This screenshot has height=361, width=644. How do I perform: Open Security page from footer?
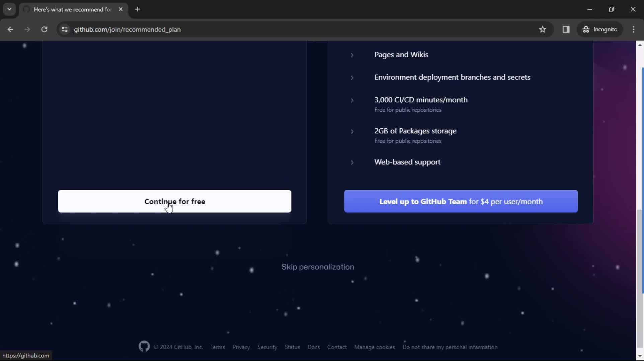(267, 347)
